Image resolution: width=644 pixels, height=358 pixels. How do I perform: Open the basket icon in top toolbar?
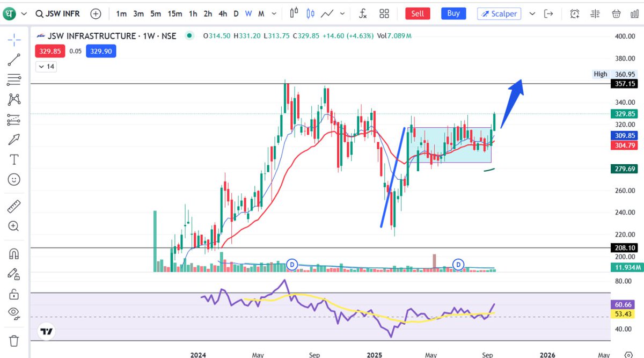tap(616, 13)
